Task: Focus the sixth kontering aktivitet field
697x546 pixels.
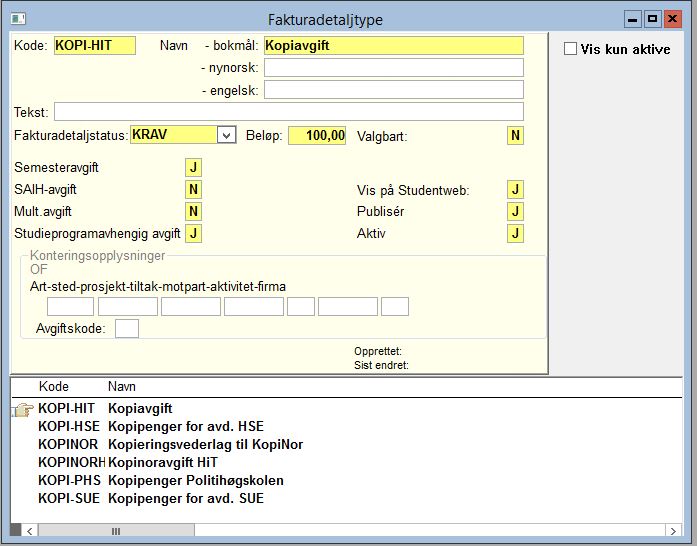Action: click(348, 307)
